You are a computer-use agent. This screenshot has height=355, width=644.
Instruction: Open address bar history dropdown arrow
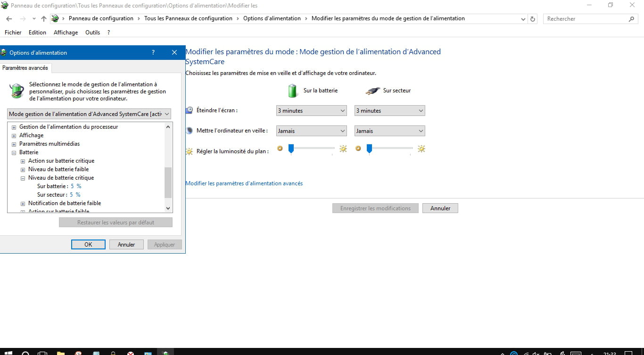coord(523,19)
